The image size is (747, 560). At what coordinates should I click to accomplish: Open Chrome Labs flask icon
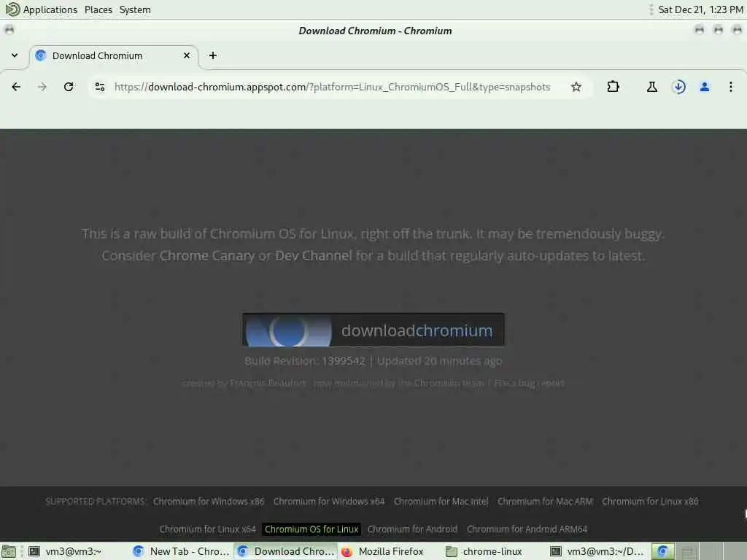[x=652, y=87]
